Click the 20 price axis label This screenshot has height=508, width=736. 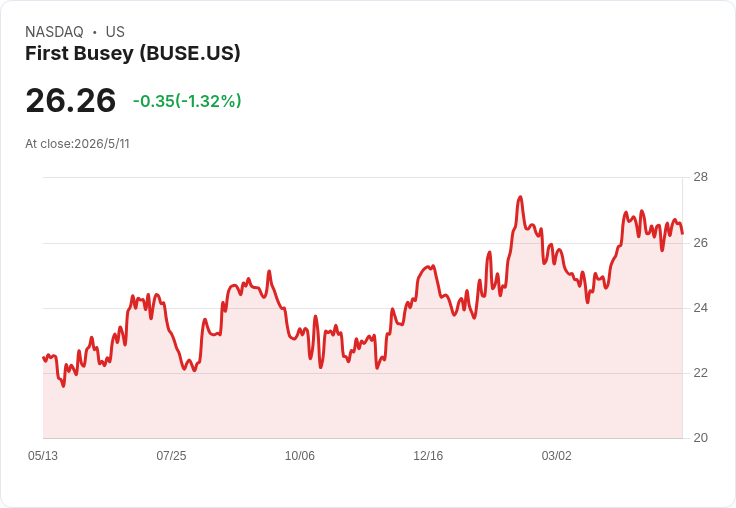tap(701, 438)
